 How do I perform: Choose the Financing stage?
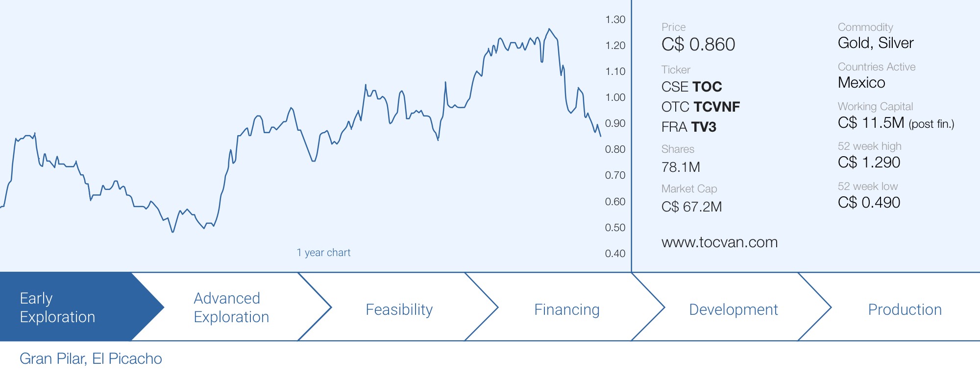click(566, 309)
